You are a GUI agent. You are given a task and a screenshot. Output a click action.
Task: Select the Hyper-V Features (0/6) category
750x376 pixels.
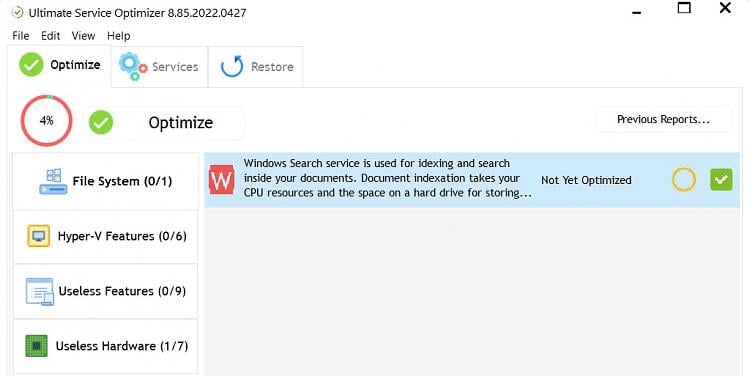coord(106,236)
